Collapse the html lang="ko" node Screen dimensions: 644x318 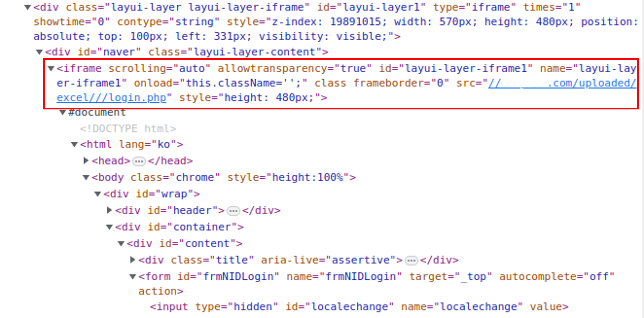pos(74,144)
